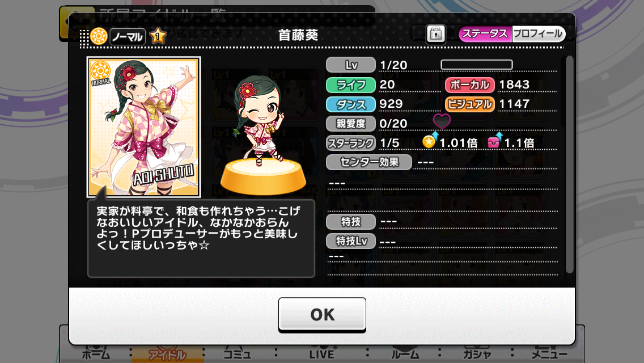
Task: Click the lock icon to protect idol
Action: click(x=436, y=33)
